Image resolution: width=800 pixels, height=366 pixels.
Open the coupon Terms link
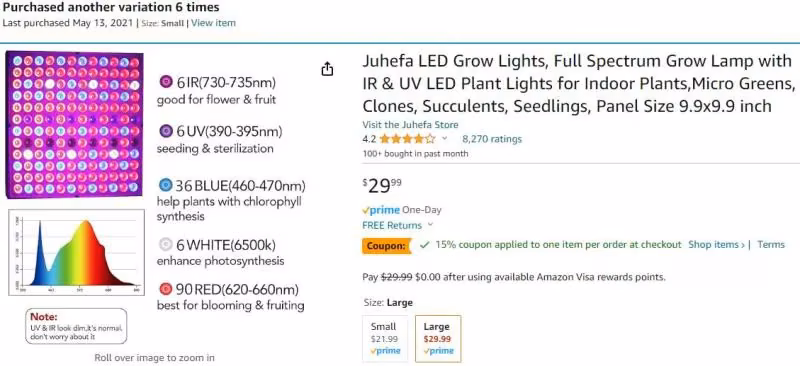coord(771,245)
